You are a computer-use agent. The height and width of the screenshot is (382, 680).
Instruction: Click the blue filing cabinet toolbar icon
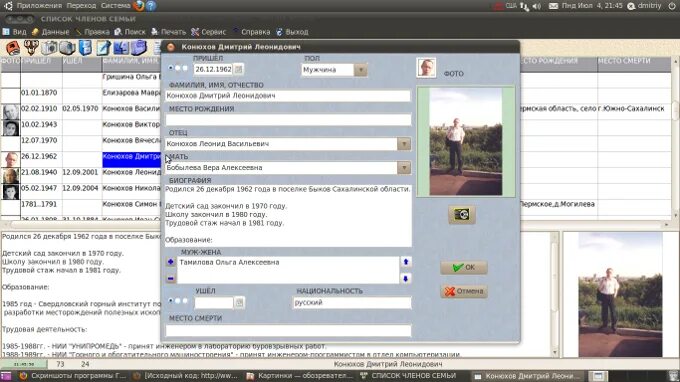coord(85,47)
